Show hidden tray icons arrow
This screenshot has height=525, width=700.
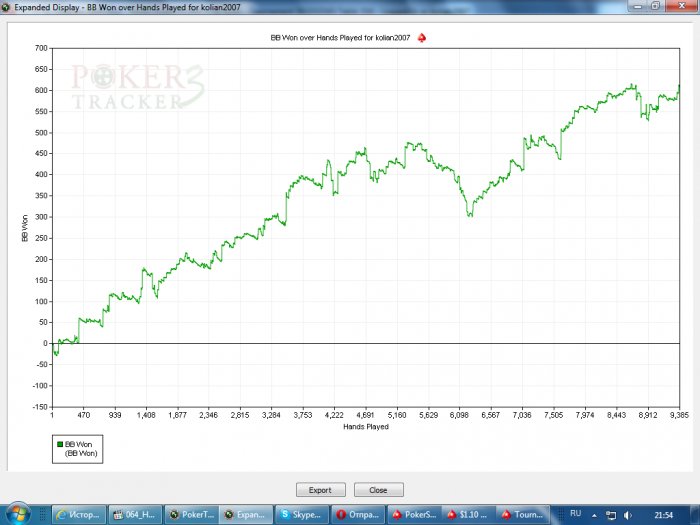pos(594,516)
